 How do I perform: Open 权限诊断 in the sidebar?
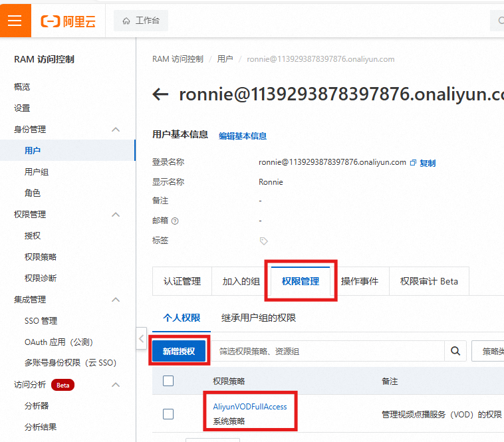pos(41,278)
